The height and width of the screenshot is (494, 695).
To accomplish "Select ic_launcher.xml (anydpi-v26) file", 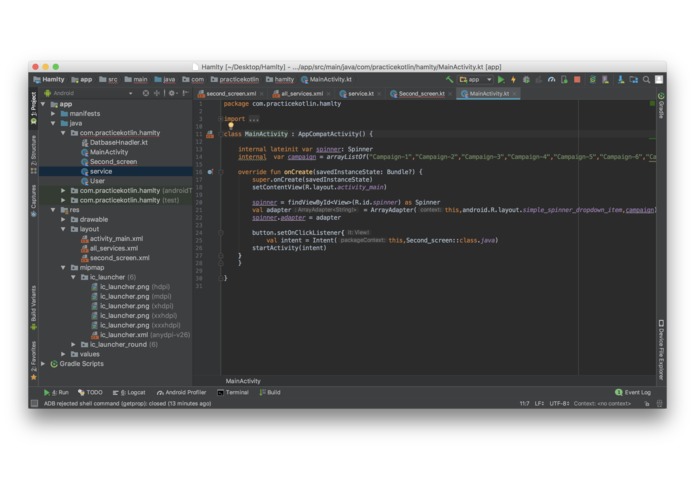I will 141,335.
